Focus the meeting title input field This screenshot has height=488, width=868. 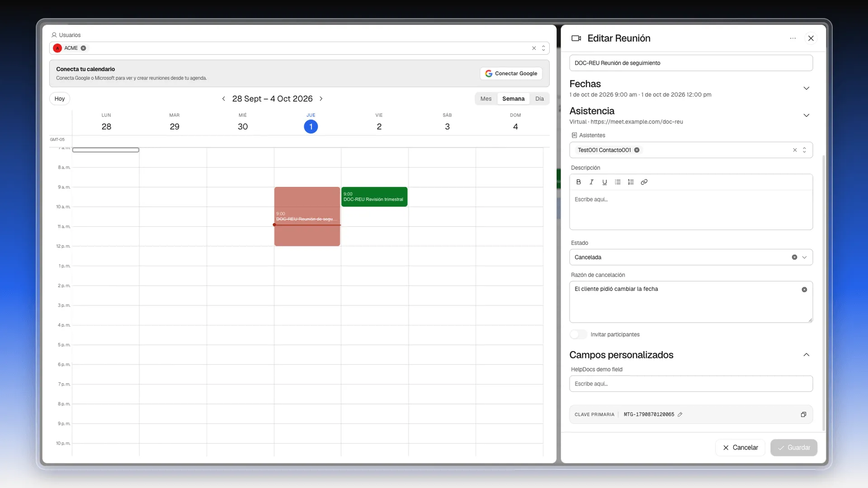click(x=691, y=63)
